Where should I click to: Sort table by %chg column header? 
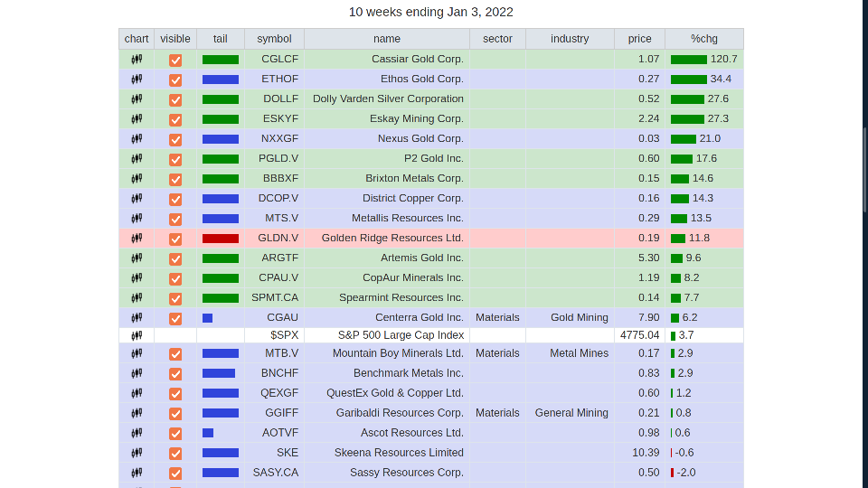703,39
